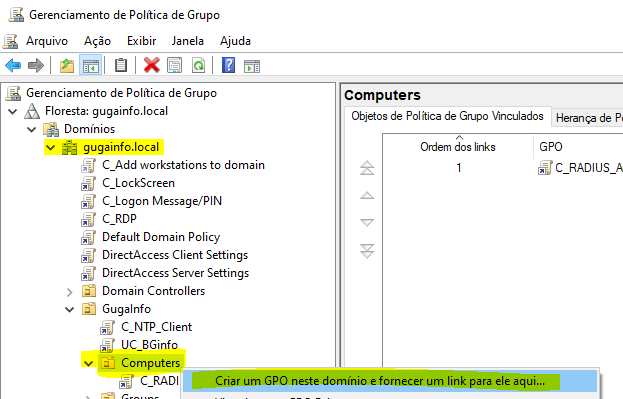Click the green Refresh toolbar icon
The height and width of the screenshot is (399, 623).
(x=198, y=66)
